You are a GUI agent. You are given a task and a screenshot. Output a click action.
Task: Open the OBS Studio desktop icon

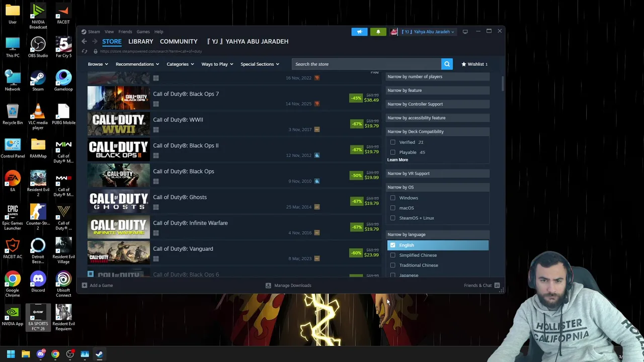point(38,48)
